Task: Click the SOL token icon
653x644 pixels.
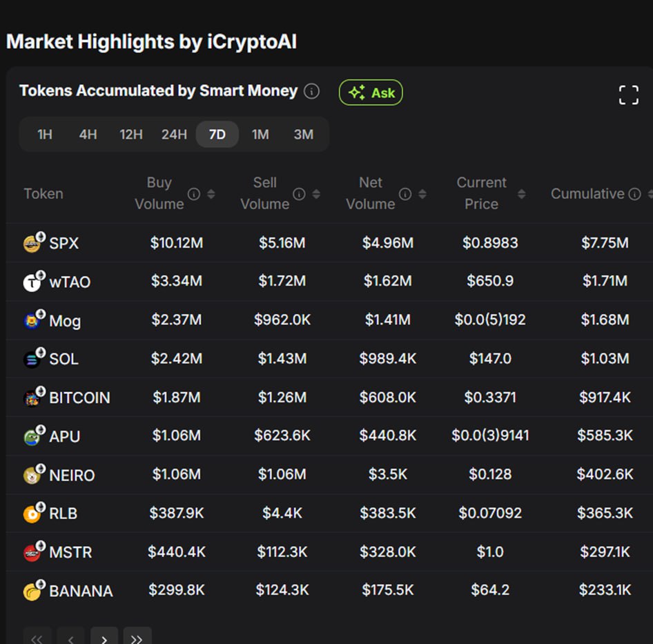Action: (33, 358)
